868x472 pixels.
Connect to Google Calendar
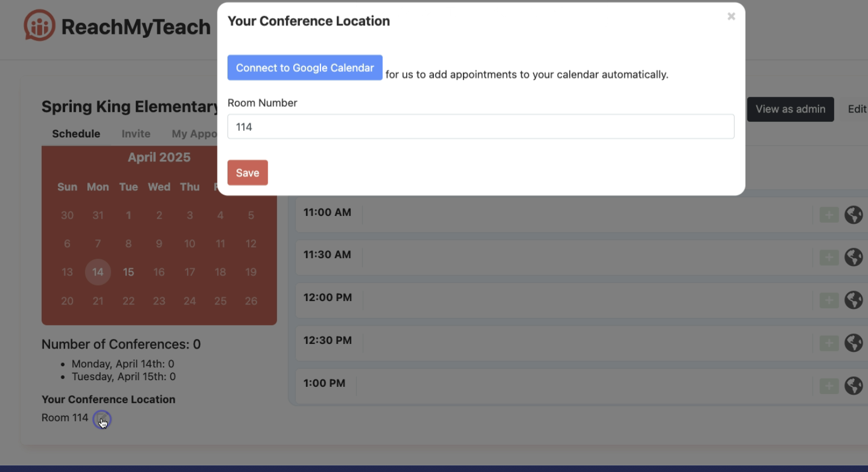click(304, 67)
